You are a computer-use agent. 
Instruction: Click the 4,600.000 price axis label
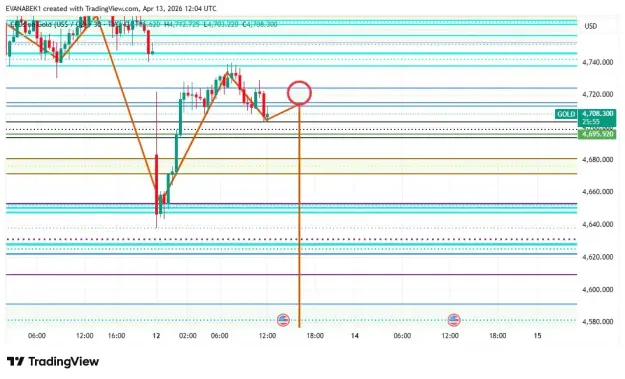click(597, 290)
